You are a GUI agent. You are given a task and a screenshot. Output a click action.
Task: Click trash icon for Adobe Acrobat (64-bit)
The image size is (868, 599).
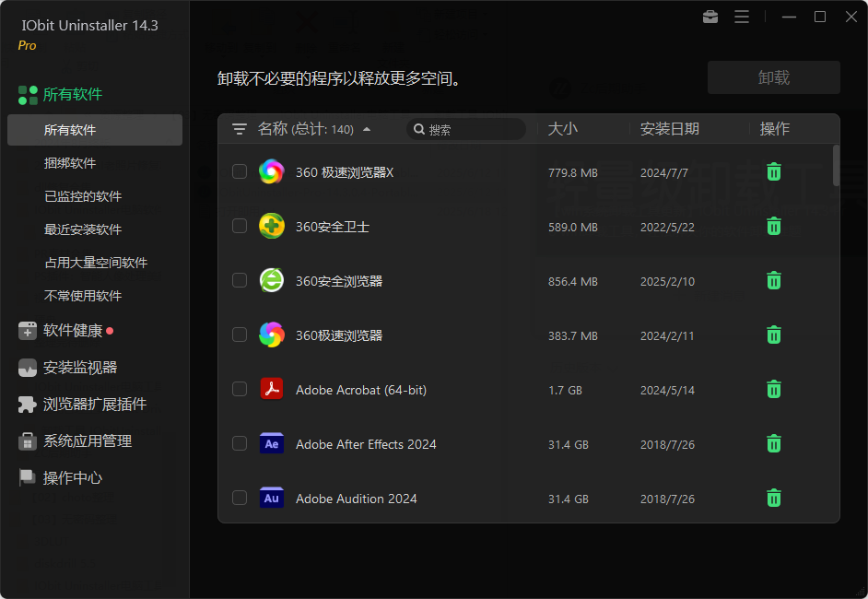coord(774,389)
